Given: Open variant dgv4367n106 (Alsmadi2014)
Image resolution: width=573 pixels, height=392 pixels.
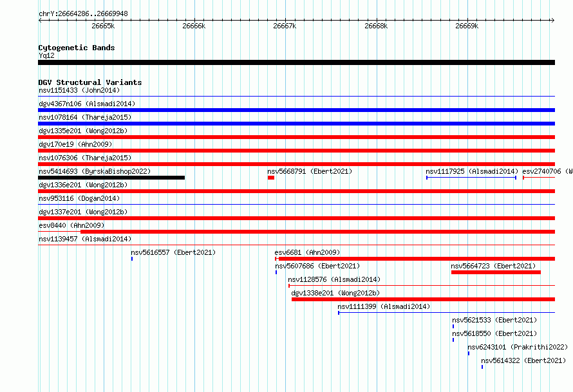Looking at the screenshot, I should point(87,104).
